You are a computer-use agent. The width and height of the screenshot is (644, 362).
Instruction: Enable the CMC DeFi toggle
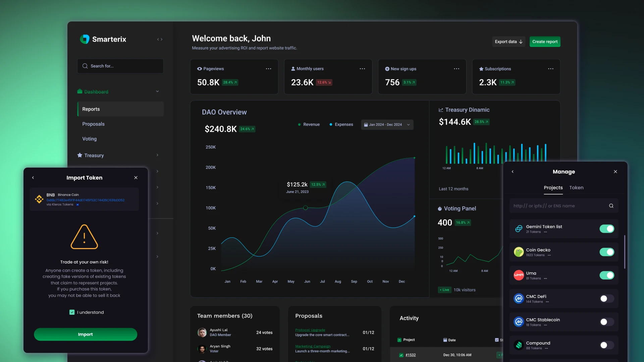(x=606, y=299)
